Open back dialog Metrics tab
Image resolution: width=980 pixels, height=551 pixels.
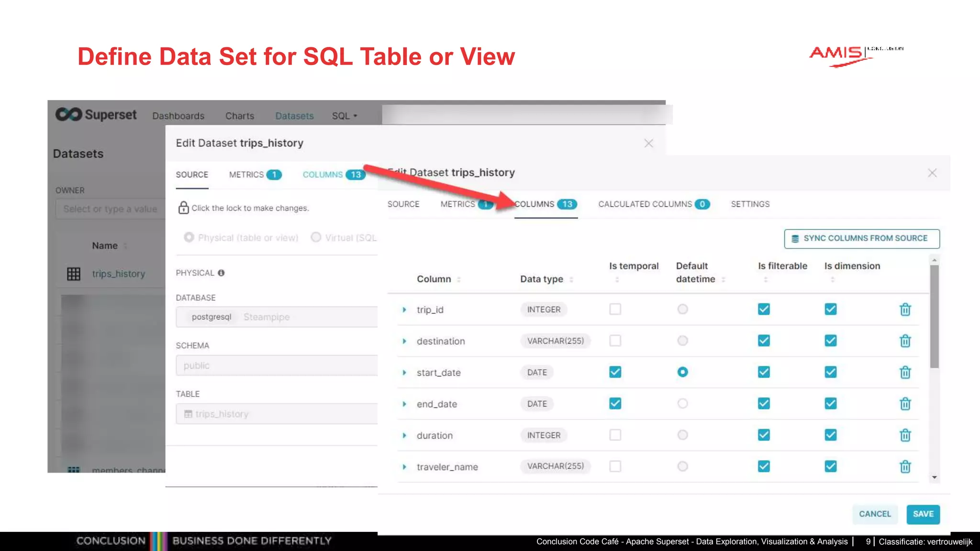[255, 175]
